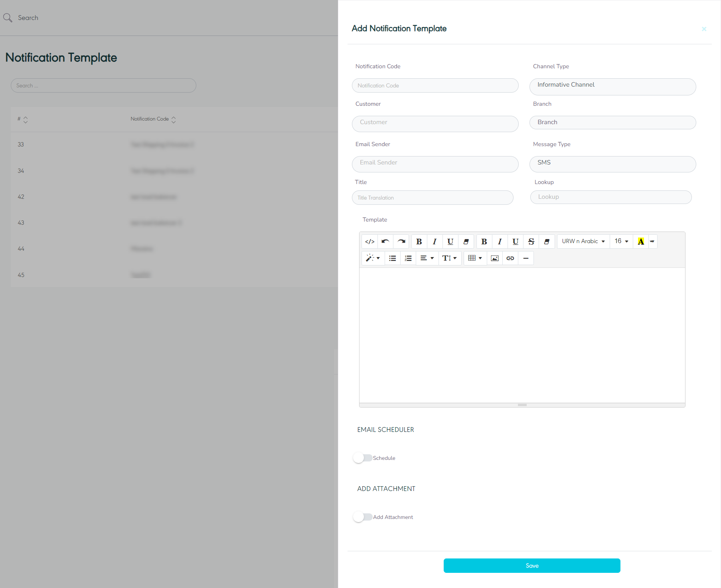Select table row number 43
The image size is (721, 588).
click(174, 223)
